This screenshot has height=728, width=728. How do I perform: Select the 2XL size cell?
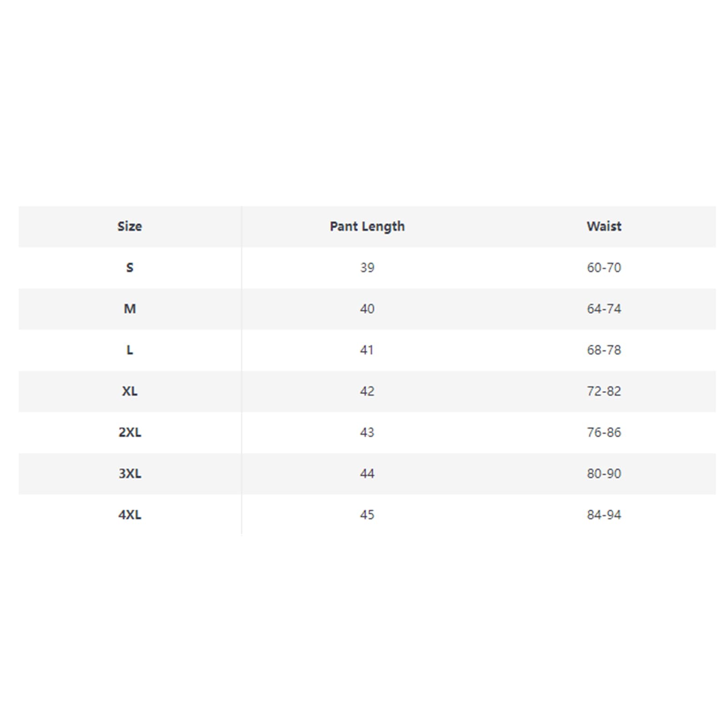click(130, 432)
